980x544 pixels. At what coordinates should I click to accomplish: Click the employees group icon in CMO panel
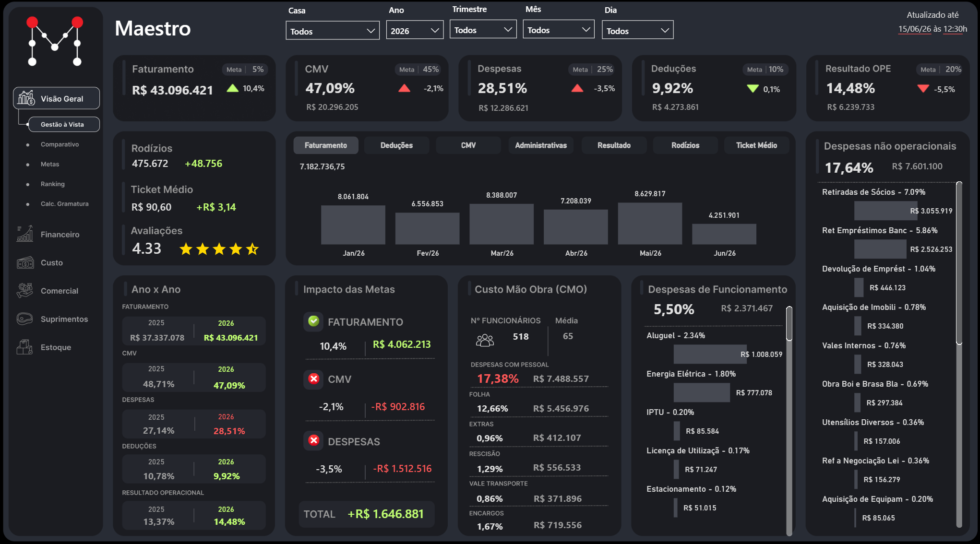click(485, 340)
